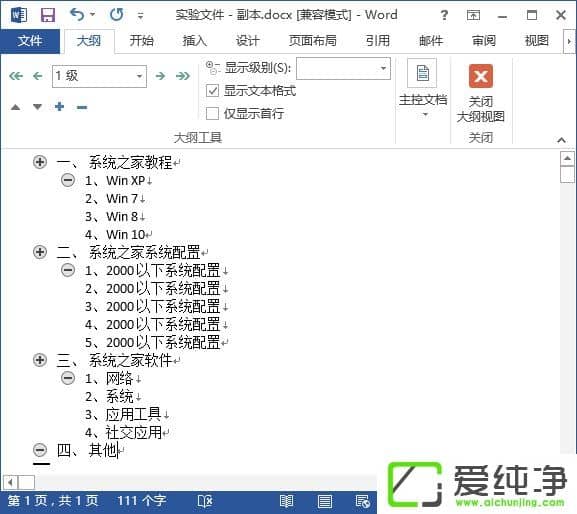Open the outline level 1 级 dropdown

(99, 76)
